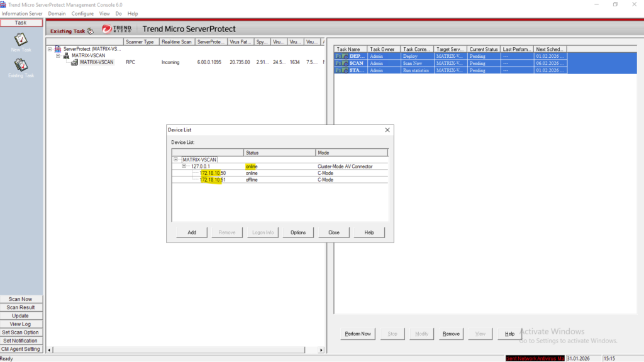Screen dimensions: 644x362
Task: Click the Add button in Device List
Action: coord(192,233)
